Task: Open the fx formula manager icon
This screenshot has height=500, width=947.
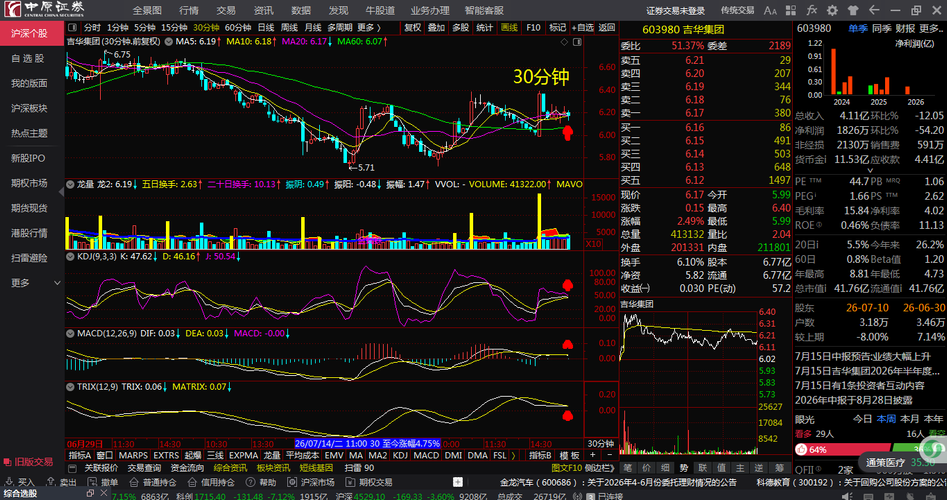Action: [x=812, y=10]
